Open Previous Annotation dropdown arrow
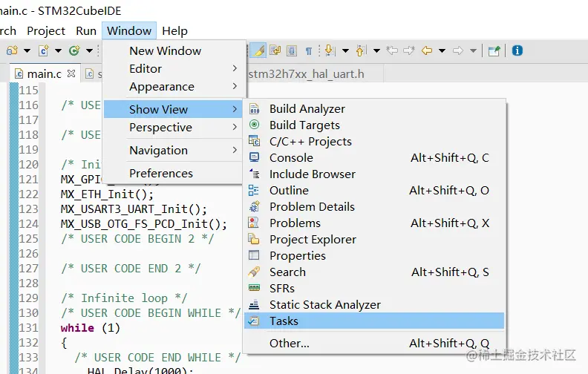This screenshot has width=588, height=374. [x=376, y=50]
